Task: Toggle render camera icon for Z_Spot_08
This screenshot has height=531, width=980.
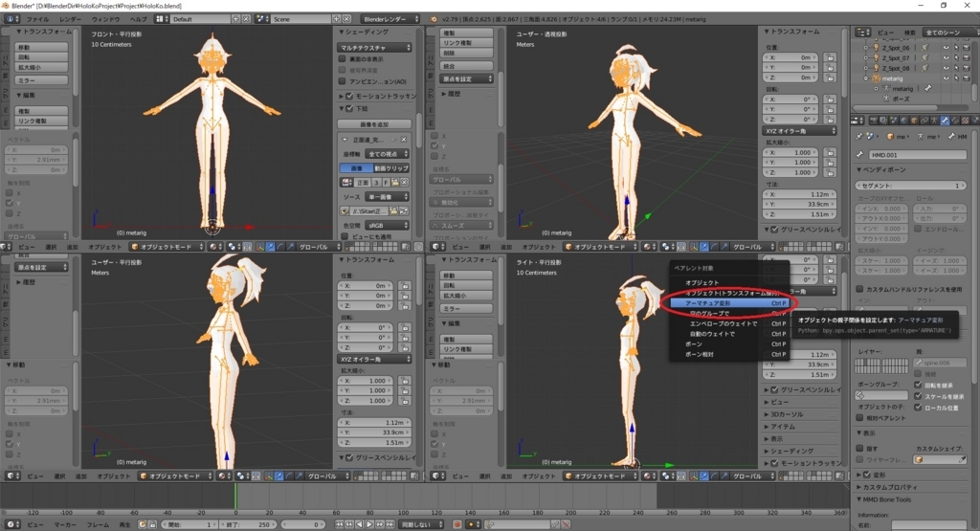Action: click(x=967, y=68)
